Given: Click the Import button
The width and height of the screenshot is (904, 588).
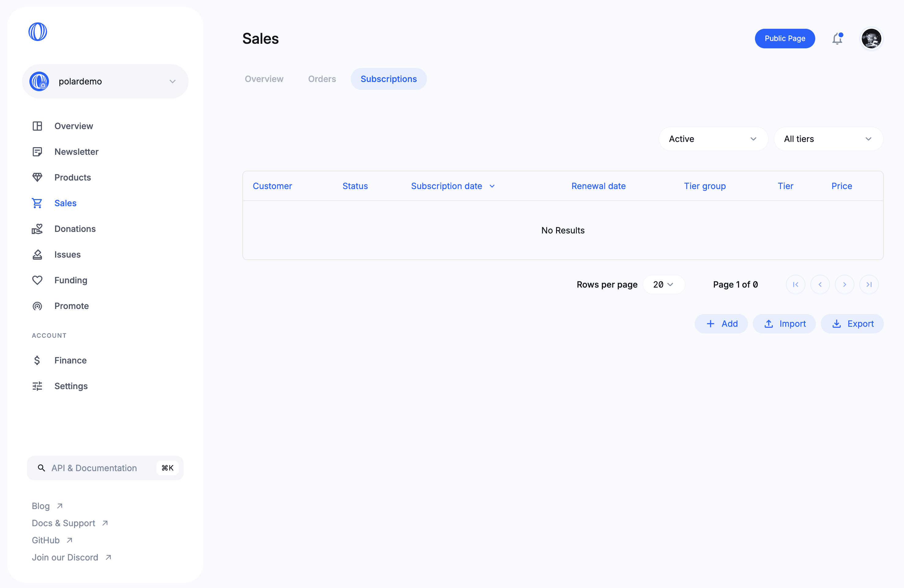Looking at the screenshot, I should (784, 324).
